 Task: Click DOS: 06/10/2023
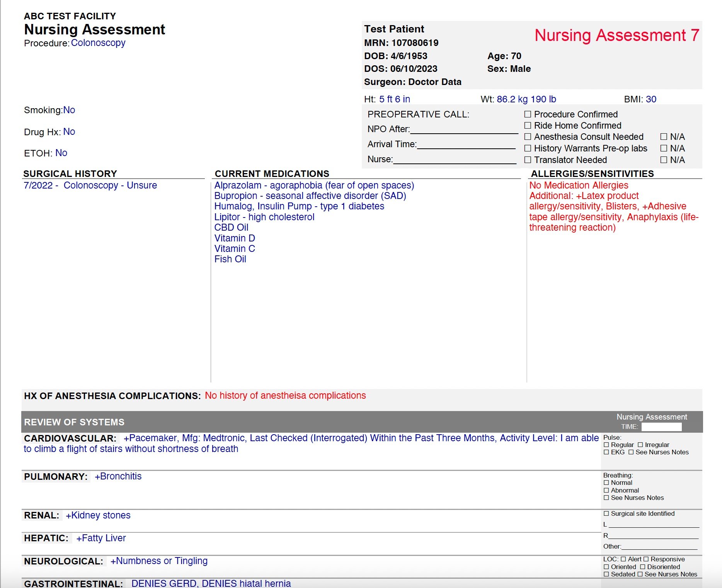point(401,69)
